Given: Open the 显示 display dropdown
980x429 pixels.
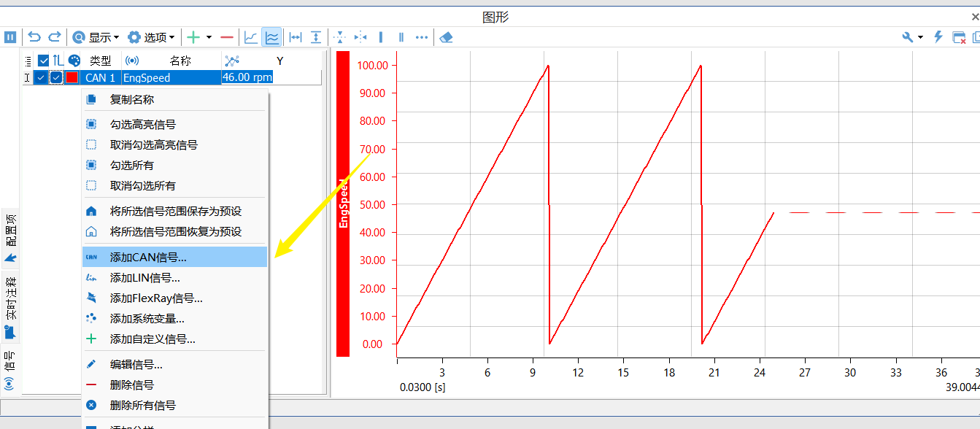Looking at the screenshot, I should click(96, 36).
